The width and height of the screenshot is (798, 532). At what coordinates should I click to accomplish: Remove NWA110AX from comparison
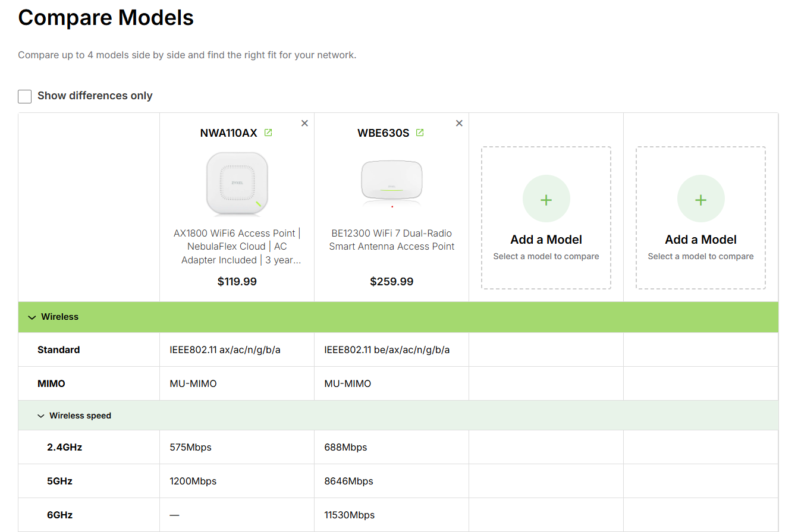coord(304,123)
